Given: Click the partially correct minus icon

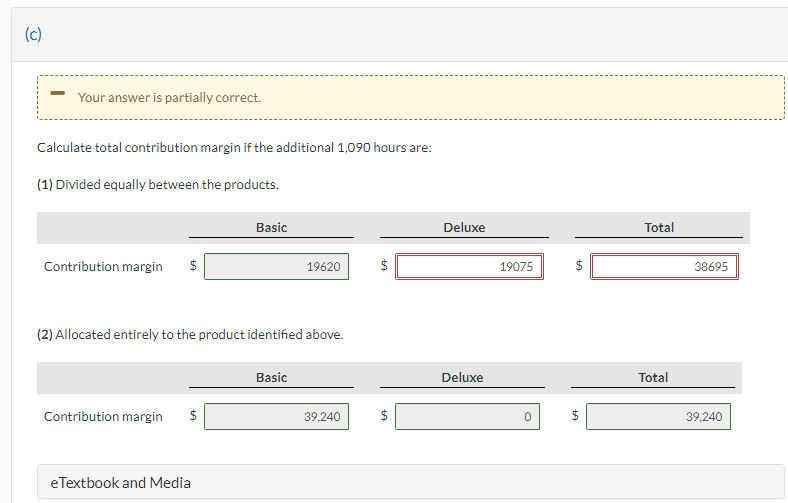Looking at the screenshot, I should tap(58, 96).
